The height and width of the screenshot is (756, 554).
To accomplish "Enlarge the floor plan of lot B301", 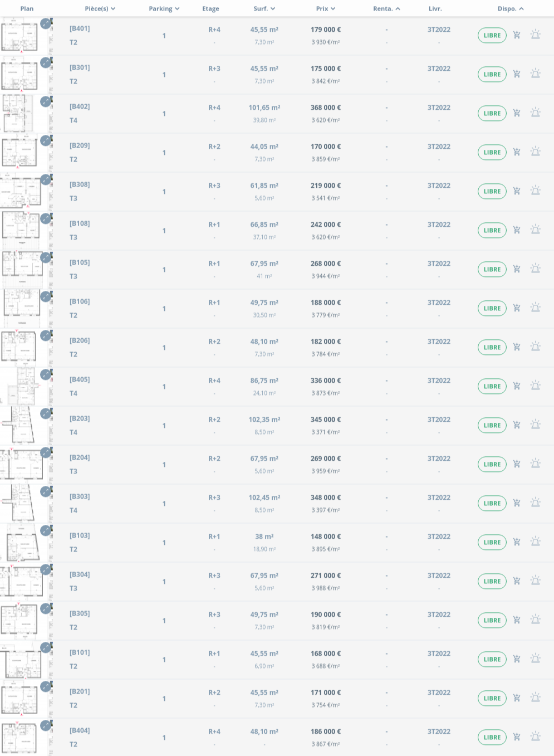I will pos(46,62).
